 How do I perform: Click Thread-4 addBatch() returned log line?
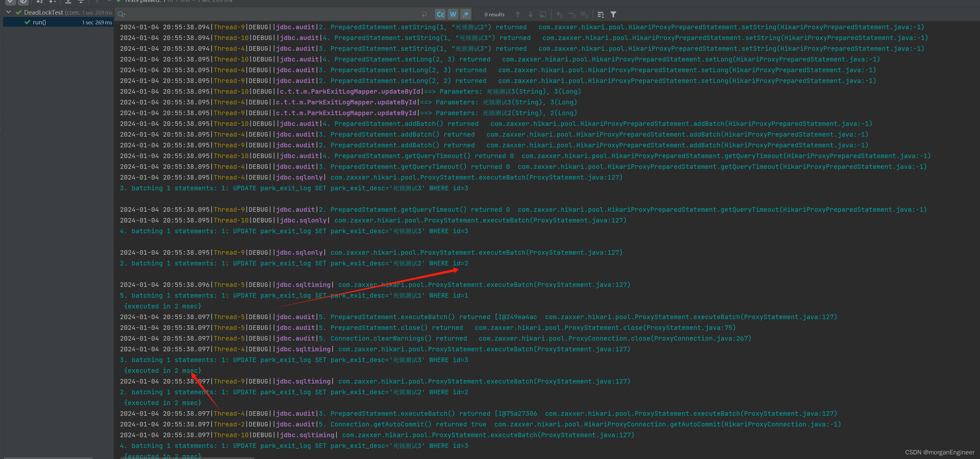[x=494, y=134]
